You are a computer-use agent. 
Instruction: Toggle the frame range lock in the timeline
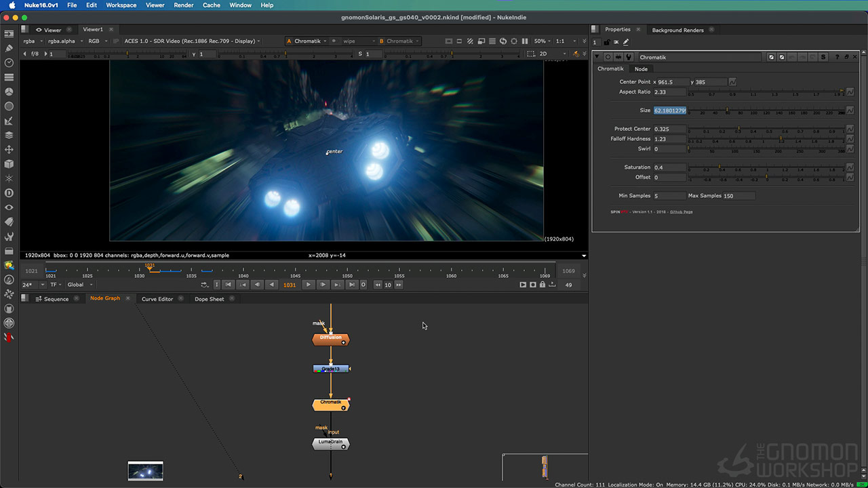coord(542,284)
